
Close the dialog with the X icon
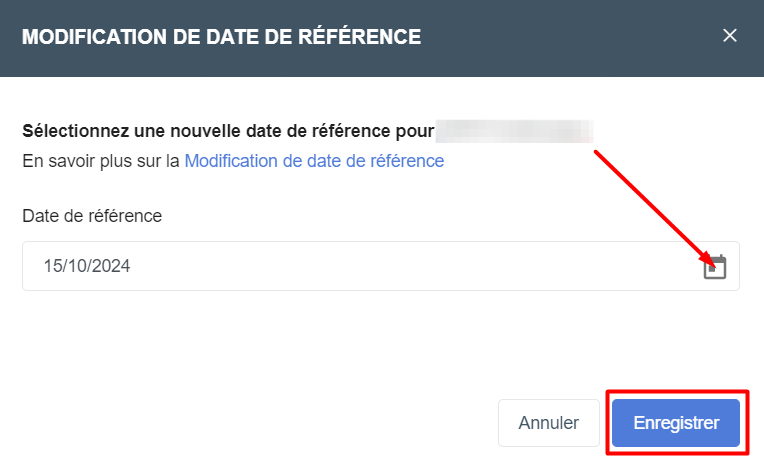pyautogui.click(x=729, y=36)
